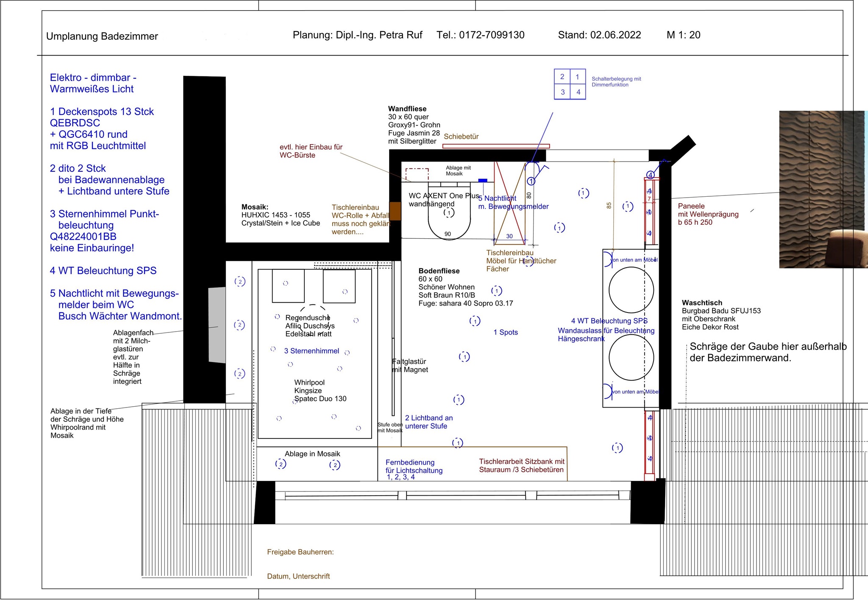
Task: Click the gray storage niche rectangle
Action: pos(217,325)
